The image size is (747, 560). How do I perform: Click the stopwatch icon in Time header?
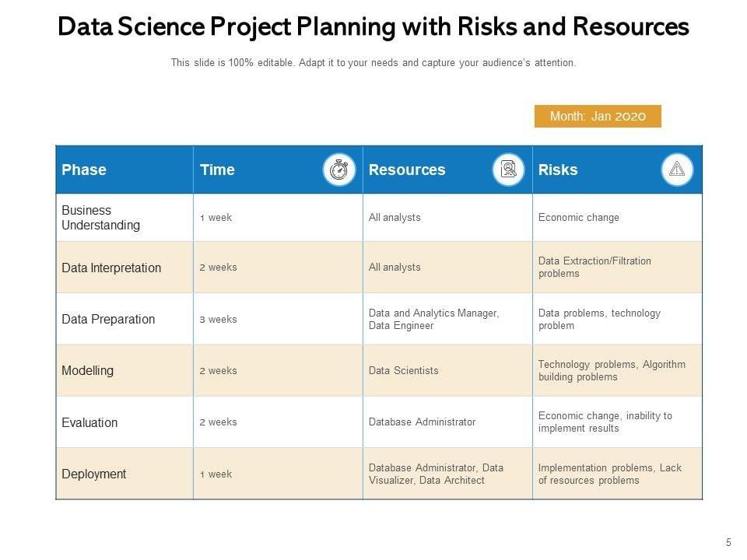point(339,170)
